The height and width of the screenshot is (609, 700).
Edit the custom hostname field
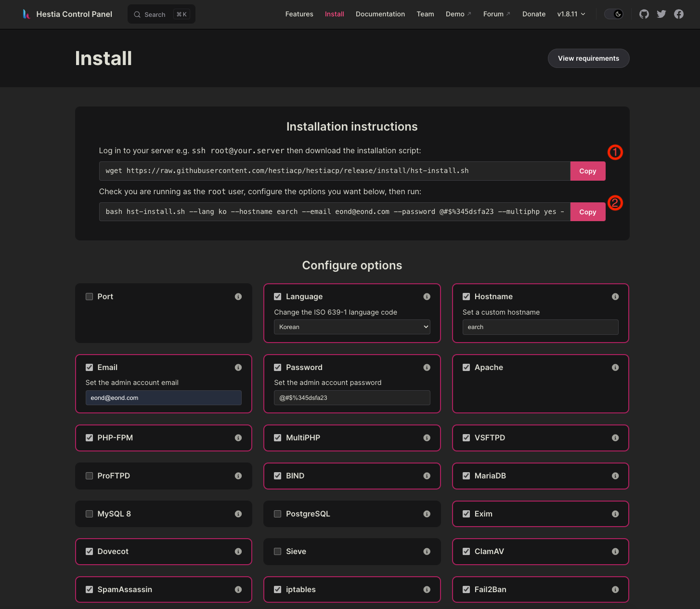click(540, 327)
